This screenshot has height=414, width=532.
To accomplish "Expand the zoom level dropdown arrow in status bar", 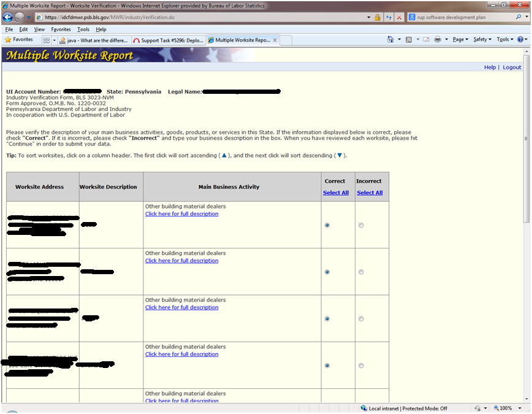I will (x=520, y=408).
